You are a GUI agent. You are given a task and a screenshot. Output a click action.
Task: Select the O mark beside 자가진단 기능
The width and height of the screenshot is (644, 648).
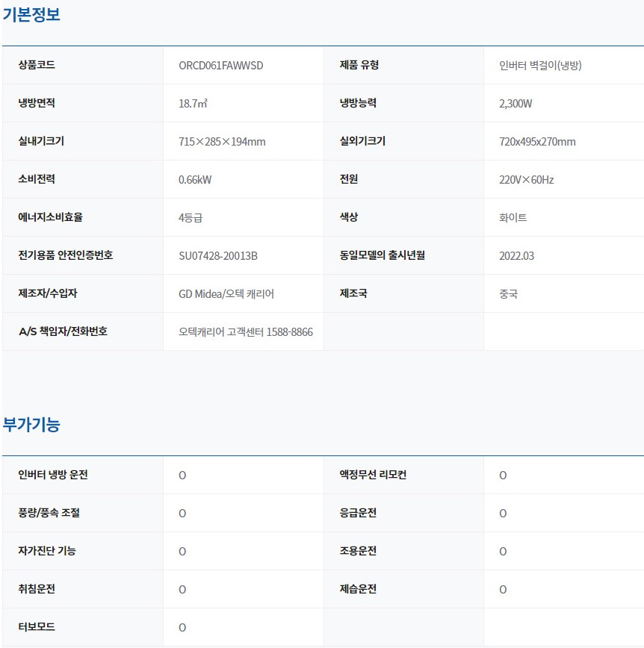[x=182, y=551]
